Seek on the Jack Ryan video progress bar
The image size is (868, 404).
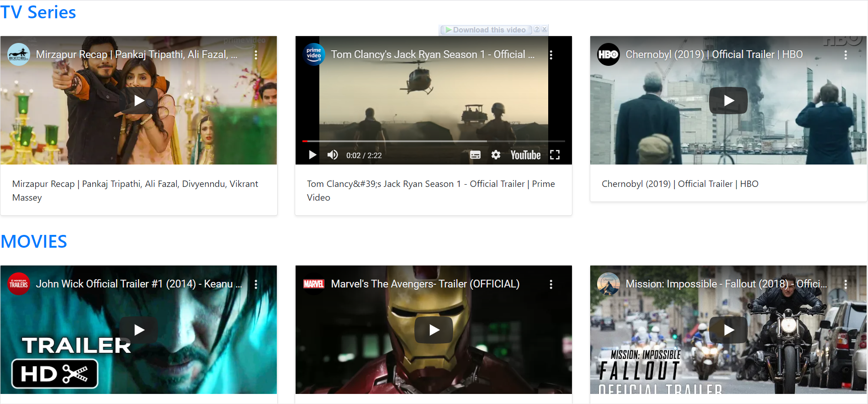point(434,141)
